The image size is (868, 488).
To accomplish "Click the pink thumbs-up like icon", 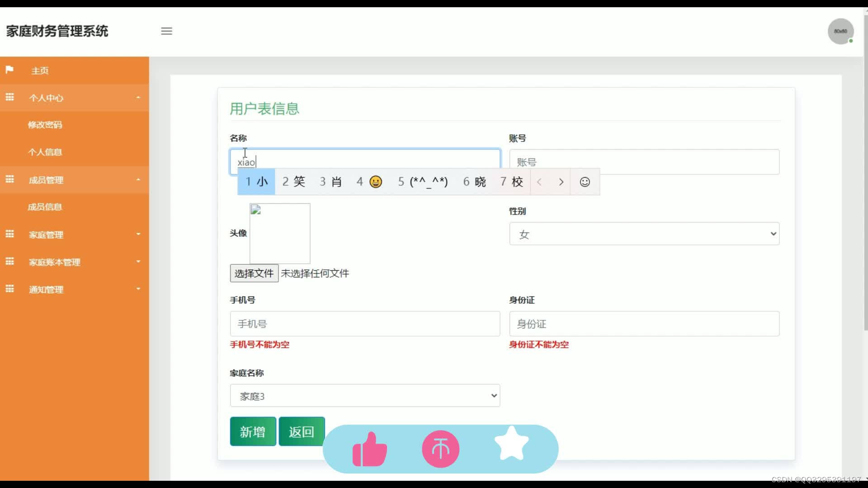I will click(x=370, y=449).
